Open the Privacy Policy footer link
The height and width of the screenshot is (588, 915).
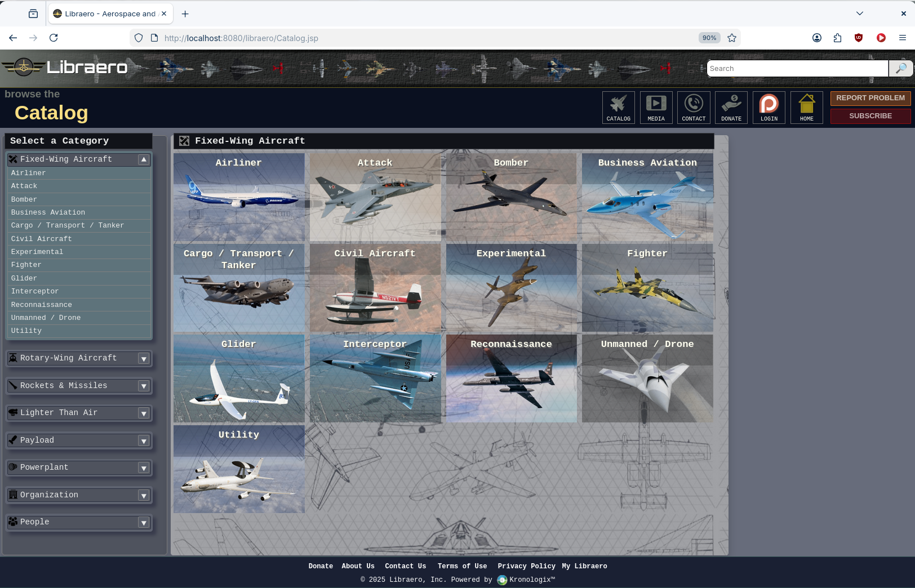pyautogui.click(x=526, y=566)
